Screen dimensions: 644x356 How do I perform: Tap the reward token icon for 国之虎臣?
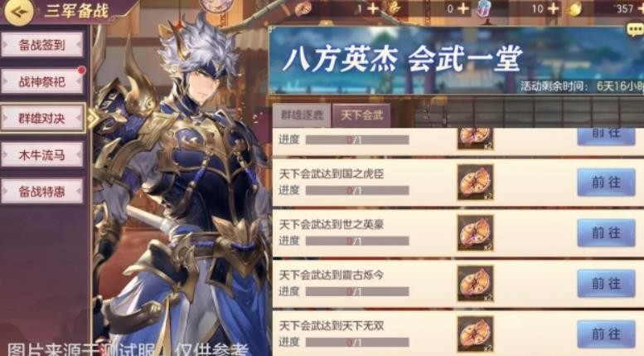tap(475, 182)
